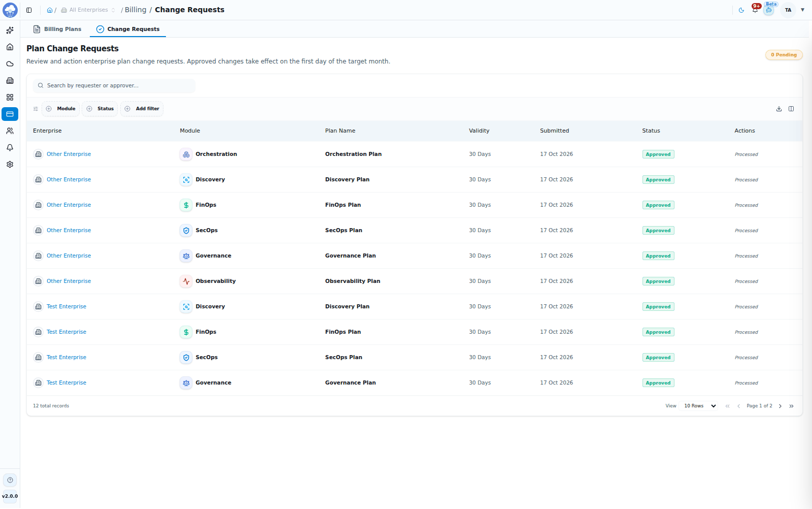812x509 pixels.
Task: Open the Status filter
Action: (100, 109)
